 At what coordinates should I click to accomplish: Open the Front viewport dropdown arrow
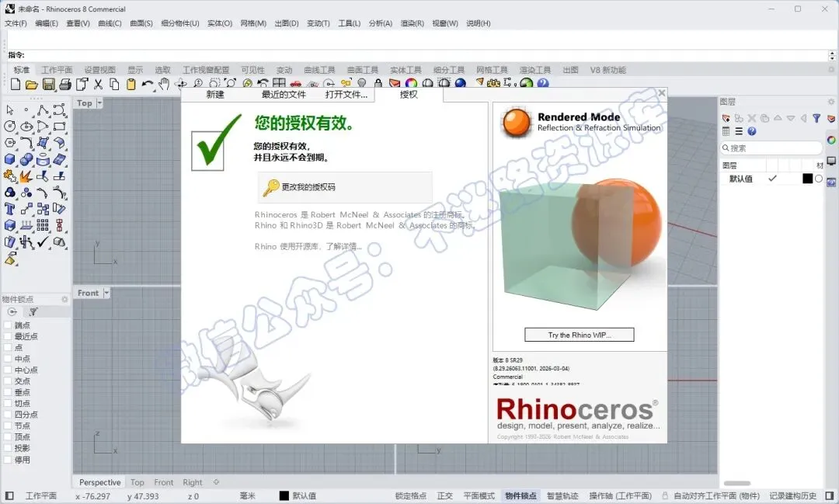[106, 293]
